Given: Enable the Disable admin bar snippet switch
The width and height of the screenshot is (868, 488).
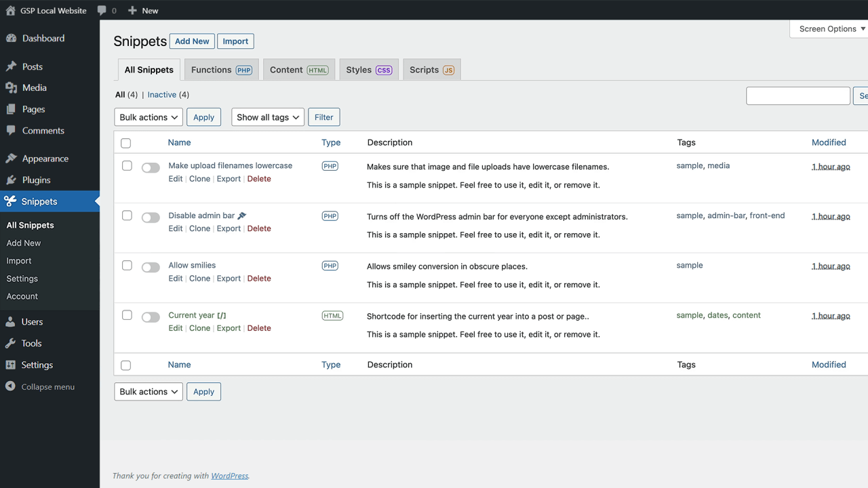Looking at the screenshot, I should [x=151, y=218].
